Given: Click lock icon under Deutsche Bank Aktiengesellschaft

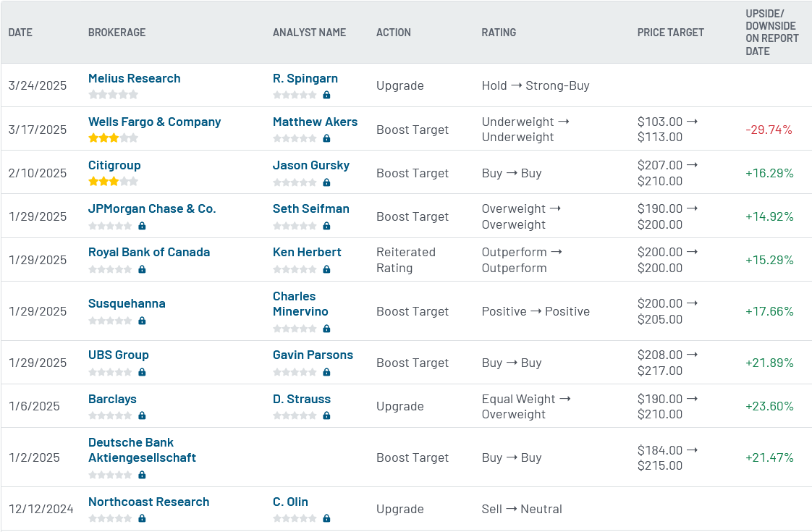Looking at the screenshot, I should [x=142, y=475].
